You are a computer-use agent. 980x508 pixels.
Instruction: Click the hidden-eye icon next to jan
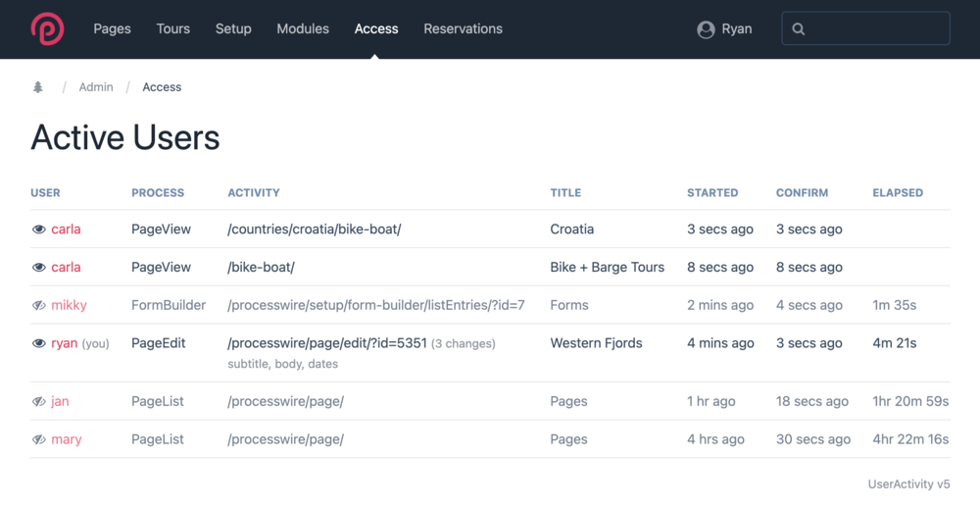(39, 402)
